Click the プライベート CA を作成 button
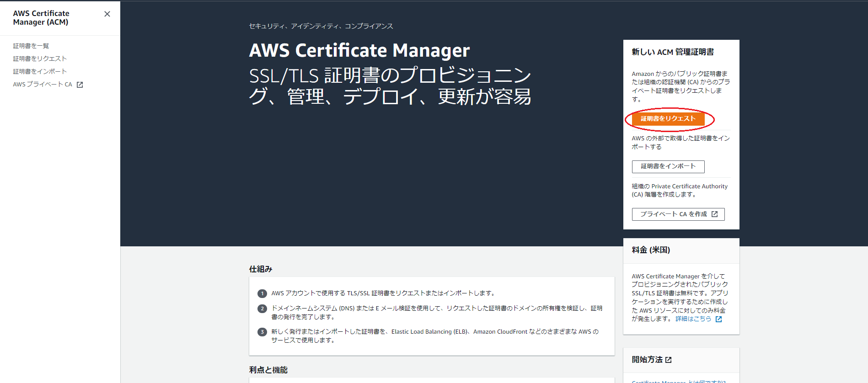The image size is (868, 383). pyautogui.click(x=678, y=214)
